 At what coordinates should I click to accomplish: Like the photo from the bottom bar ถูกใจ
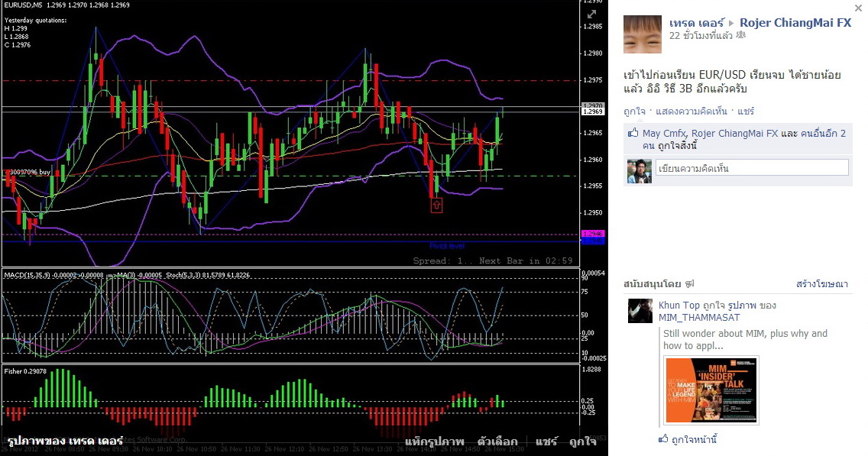coord(583,441)
